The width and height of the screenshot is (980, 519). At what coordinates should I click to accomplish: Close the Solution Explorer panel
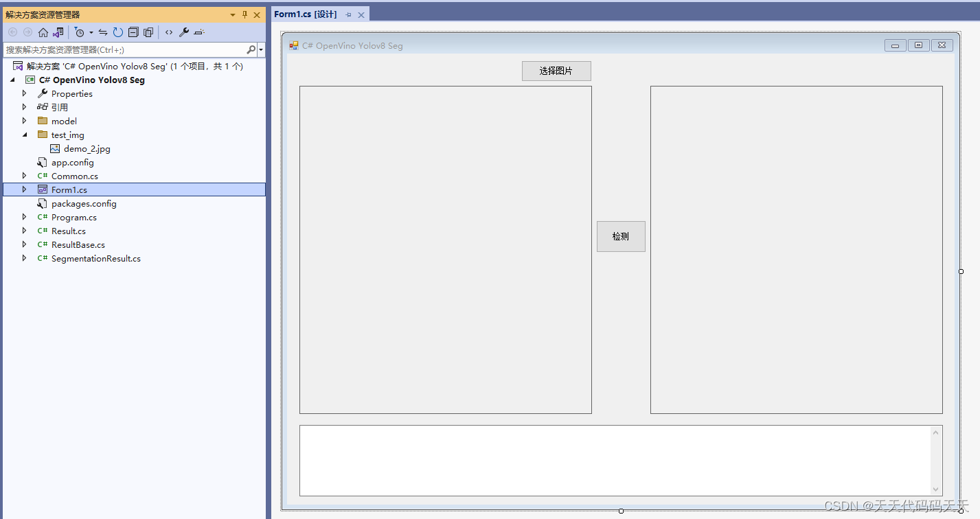[x=257, y=14]
